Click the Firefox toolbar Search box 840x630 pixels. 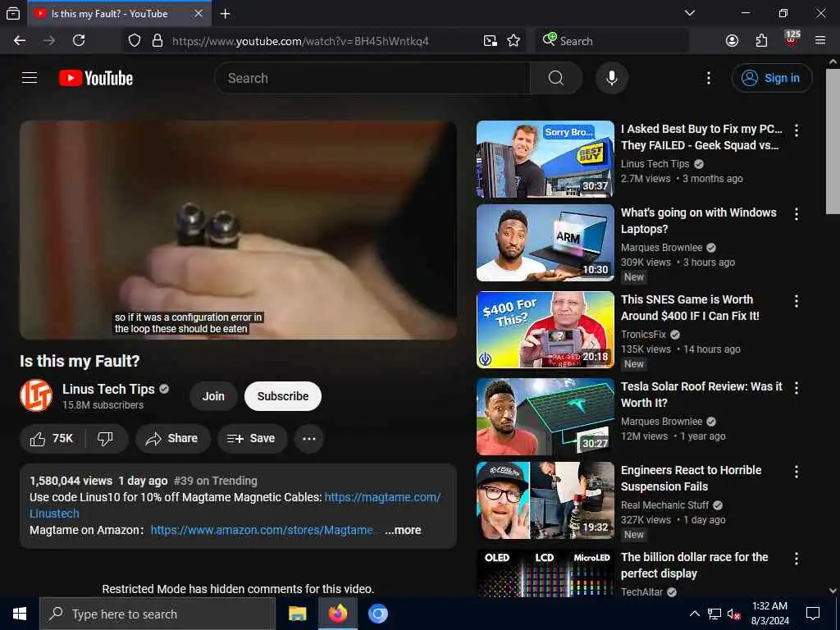click(612, 41)
